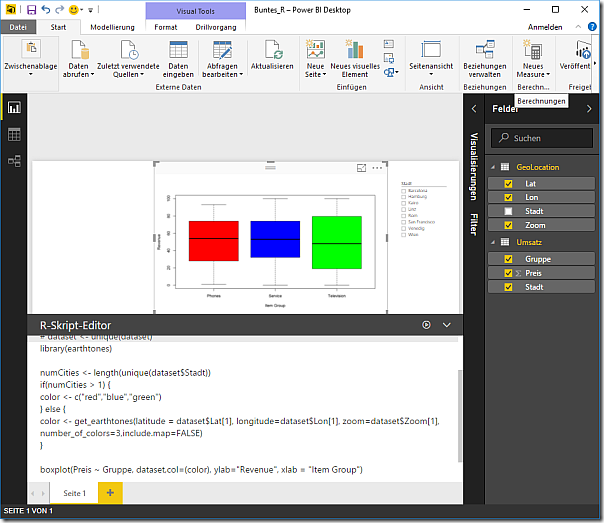Uncheck the Stadt field under Umsatz
This screenshot has height=523, width=604.
(508, 287)
